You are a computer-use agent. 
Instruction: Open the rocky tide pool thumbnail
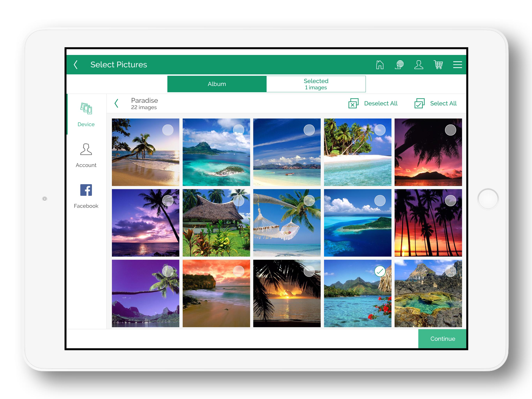click(x=428, y=293)
